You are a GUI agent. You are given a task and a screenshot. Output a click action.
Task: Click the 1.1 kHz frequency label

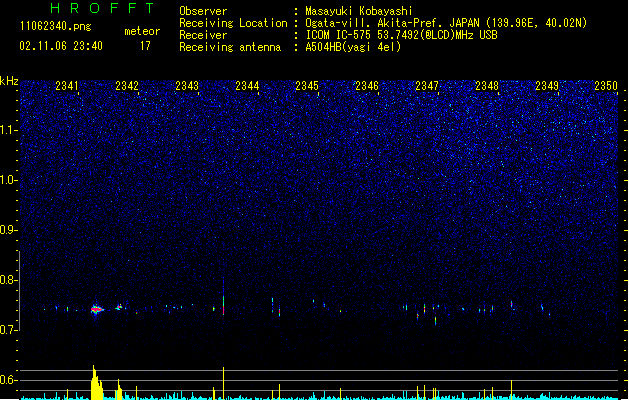8,130
